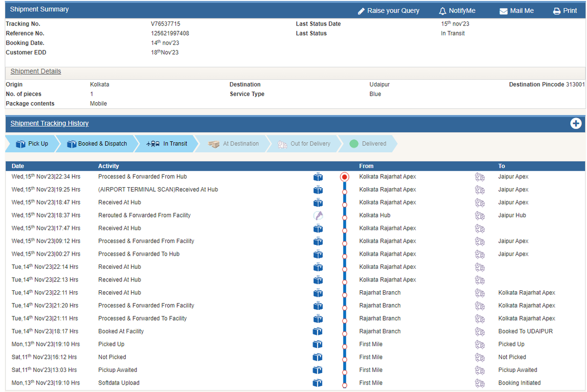This screenshot has width=587, height=392.
Task: Click the Out for Delivery scooter icon
Action: pos(283,144)
